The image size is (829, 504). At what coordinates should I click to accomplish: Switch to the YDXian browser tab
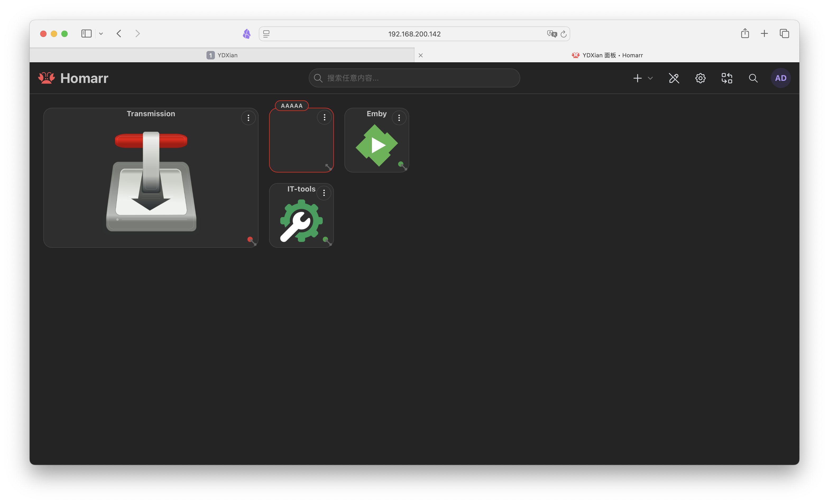point(222,55)
